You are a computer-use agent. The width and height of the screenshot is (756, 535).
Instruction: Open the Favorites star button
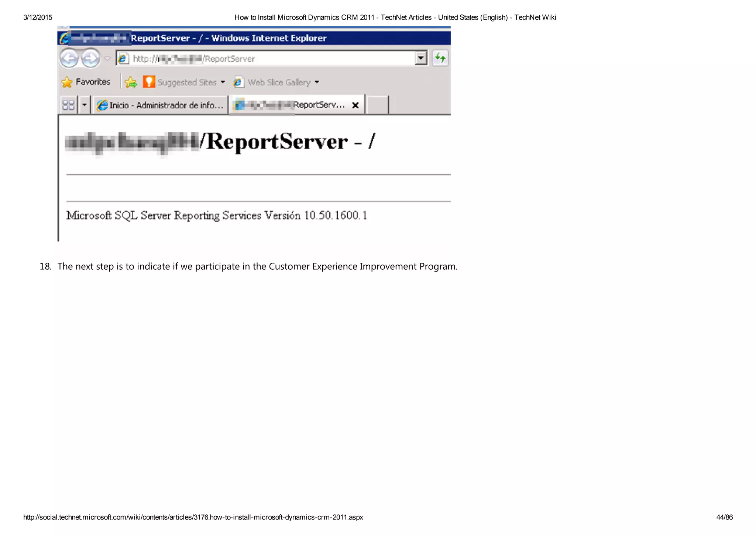86,82
